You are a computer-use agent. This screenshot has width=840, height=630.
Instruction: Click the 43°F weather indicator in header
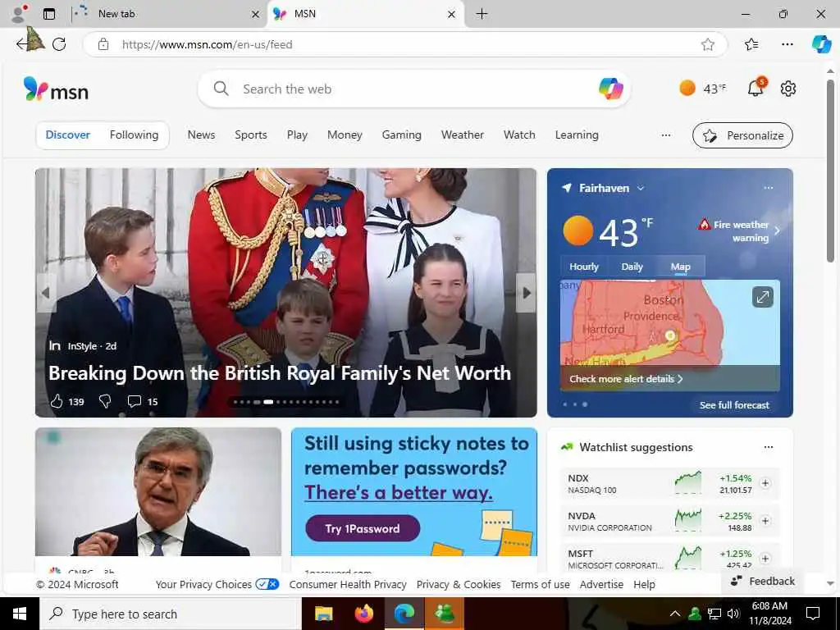(702, 89)
